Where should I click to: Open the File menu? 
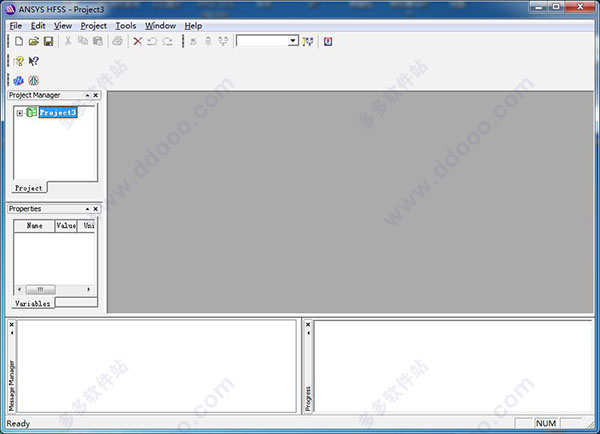pyautogui.click(x=16, y=26)
